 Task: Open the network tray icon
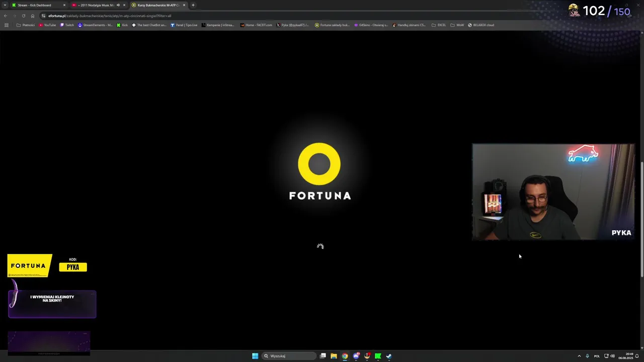click(606, 356)
